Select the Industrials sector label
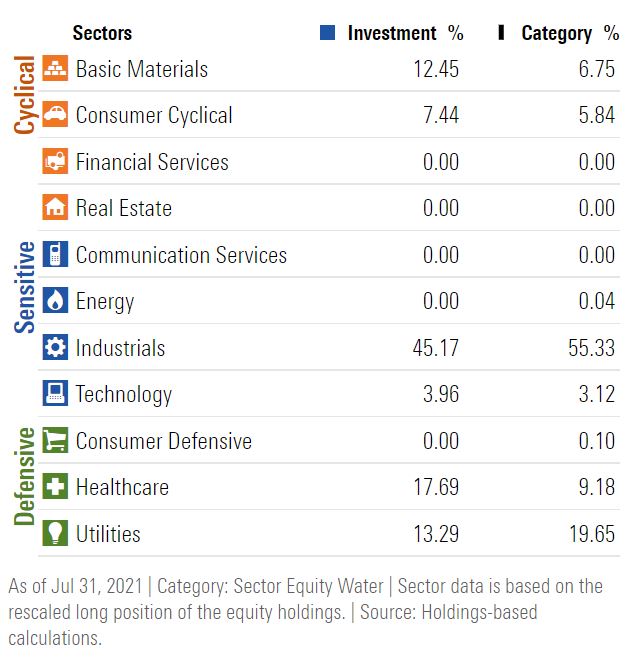The image size is (633, 657). click(x=120, y=348)
